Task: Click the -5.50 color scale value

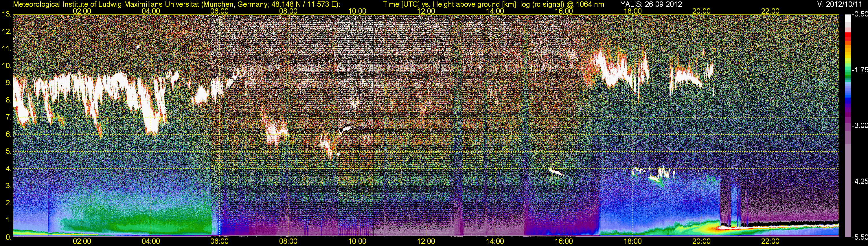Action: pyautogui.click(x=860, y=237)
